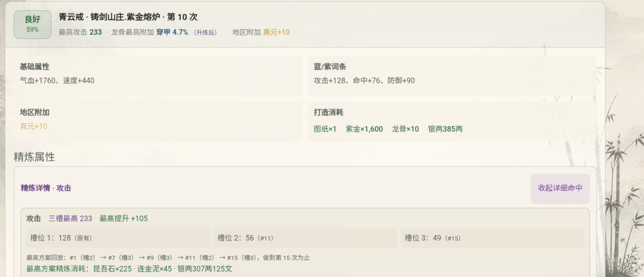Click the 紫金×1,600 cost item
The height and width of the screenshot is (277, 644).
click(364, 129)
